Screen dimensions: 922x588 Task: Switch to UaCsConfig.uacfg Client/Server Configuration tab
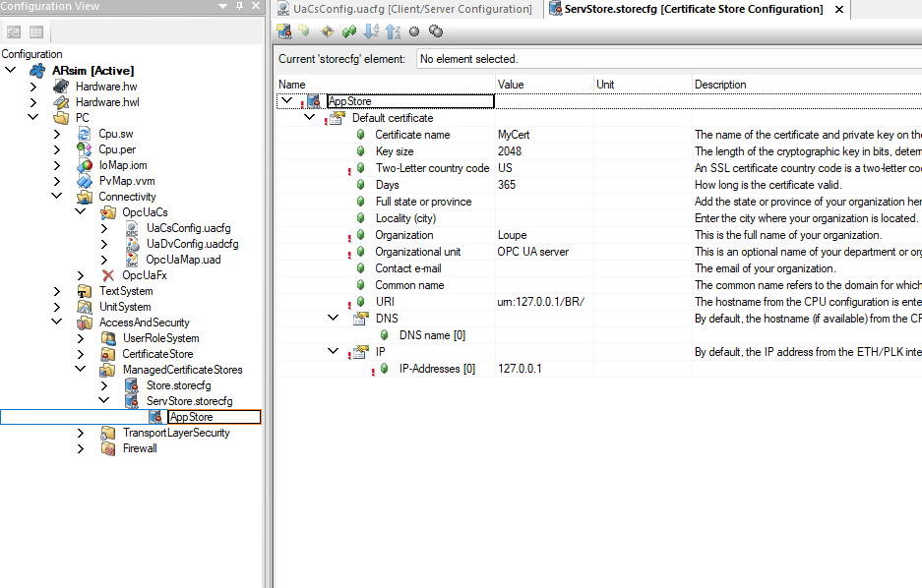(x=404, y=9)
